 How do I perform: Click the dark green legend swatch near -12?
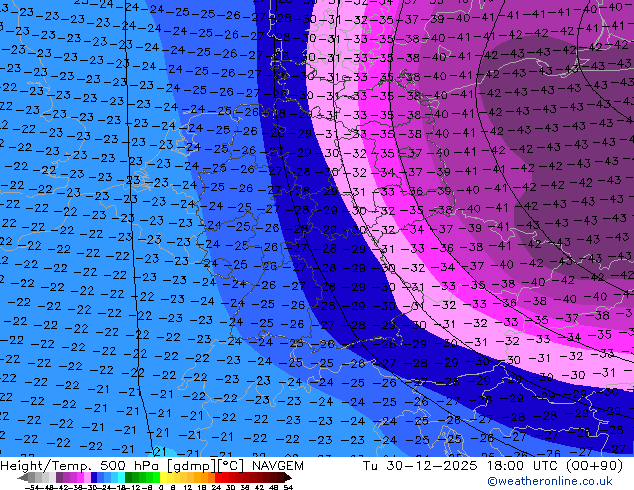(x=129, y=477)
